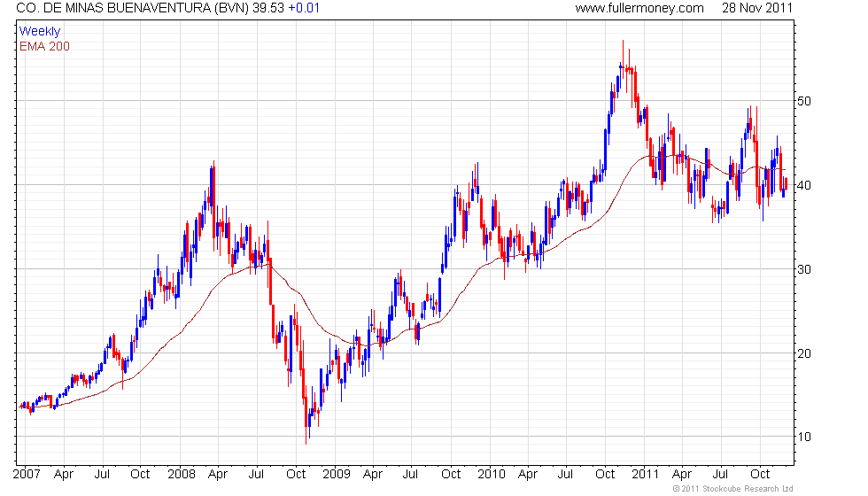Click the last price value 39.53

(268, 8)
